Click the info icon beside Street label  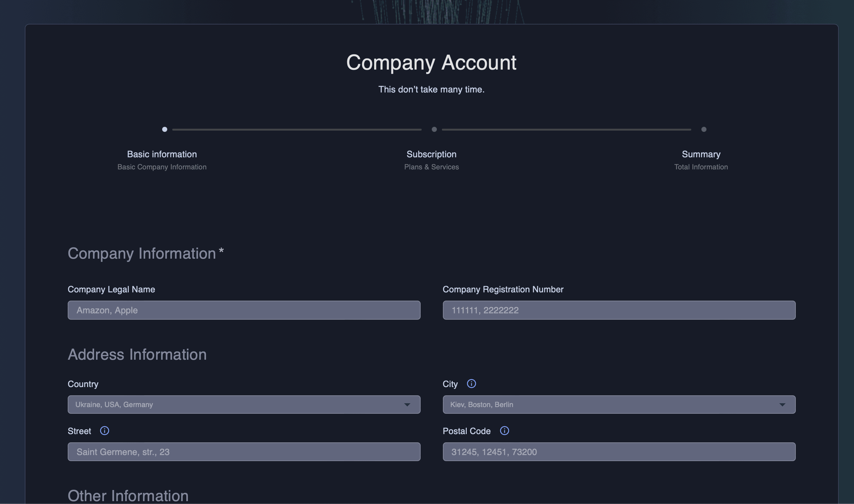[104, 431]
